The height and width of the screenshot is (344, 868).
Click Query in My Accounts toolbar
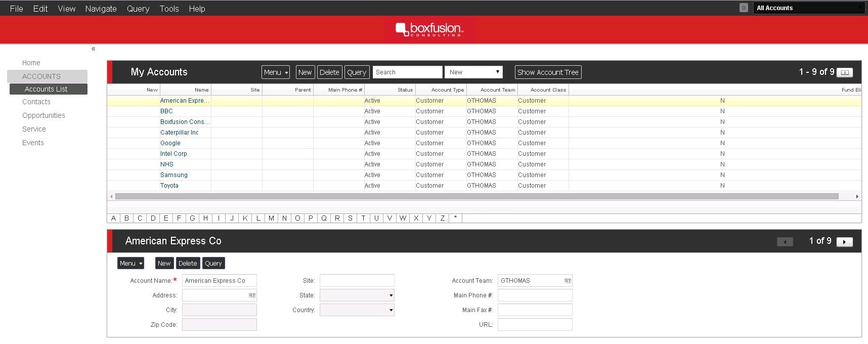[357, 72]
